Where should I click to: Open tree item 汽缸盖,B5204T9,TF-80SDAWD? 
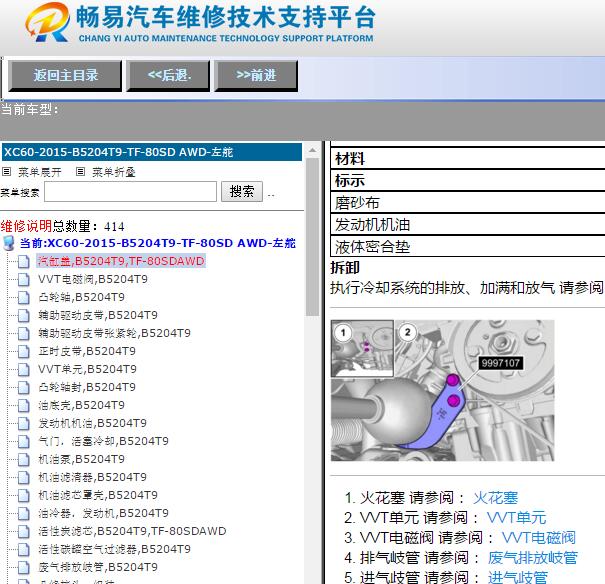pyautogui.click(x=121, y=261)
